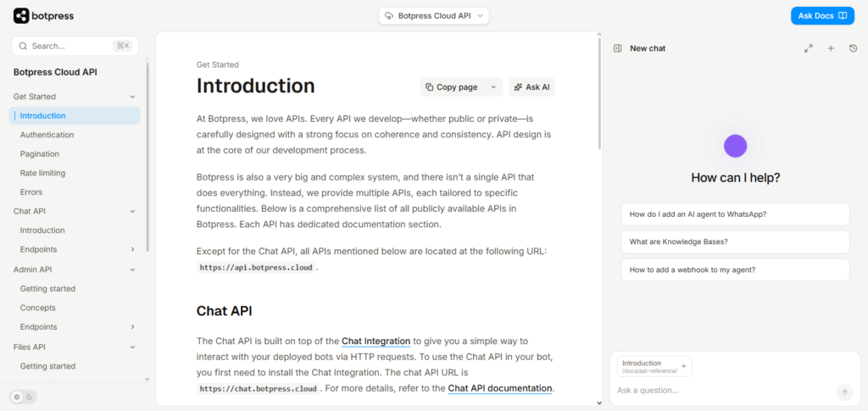
Task: Expand Endpoints under Admin API
Action: point(132,327)
